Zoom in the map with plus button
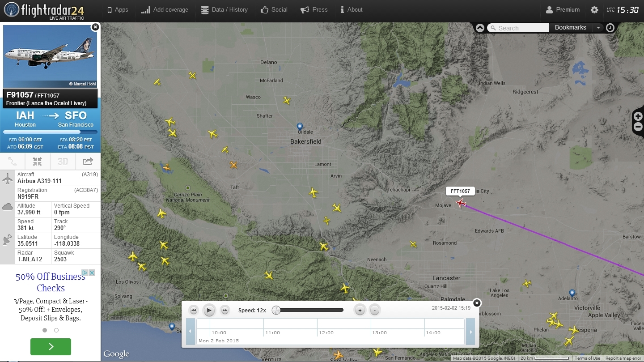Image resolution: width=644 pixels, height=362 pixels. click(x=638, y=116)
